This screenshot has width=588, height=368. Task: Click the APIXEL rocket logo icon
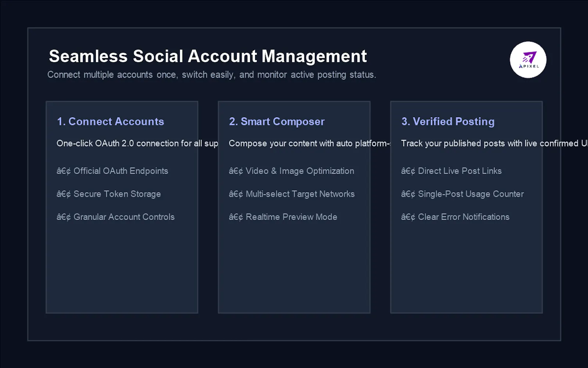tap(528, 60)
